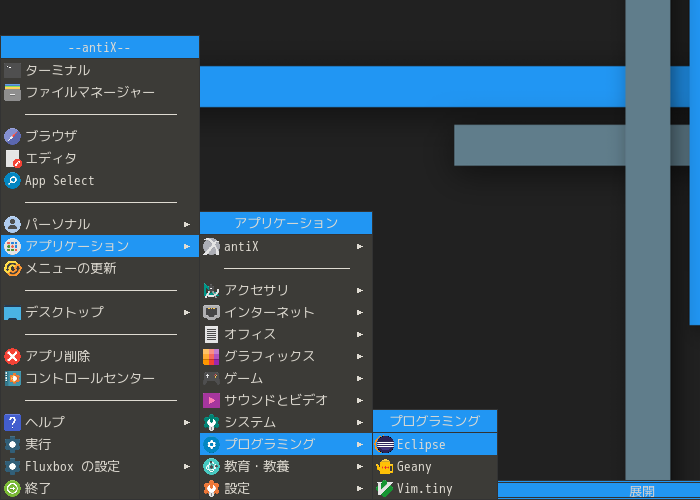Screen dimensions: 700x500
Task: Expand the パーソナル submenu arrow
Action: (x=188, y=224)
